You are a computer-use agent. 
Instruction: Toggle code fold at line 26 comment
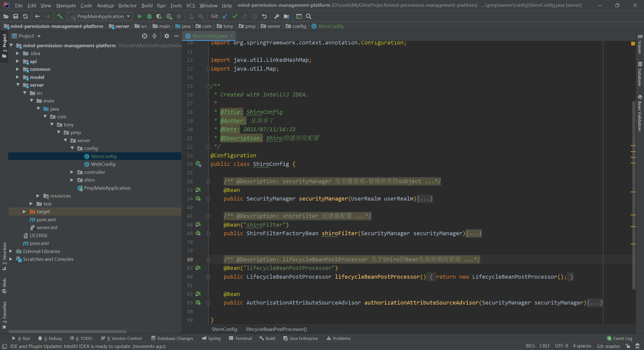click(208, 181)
